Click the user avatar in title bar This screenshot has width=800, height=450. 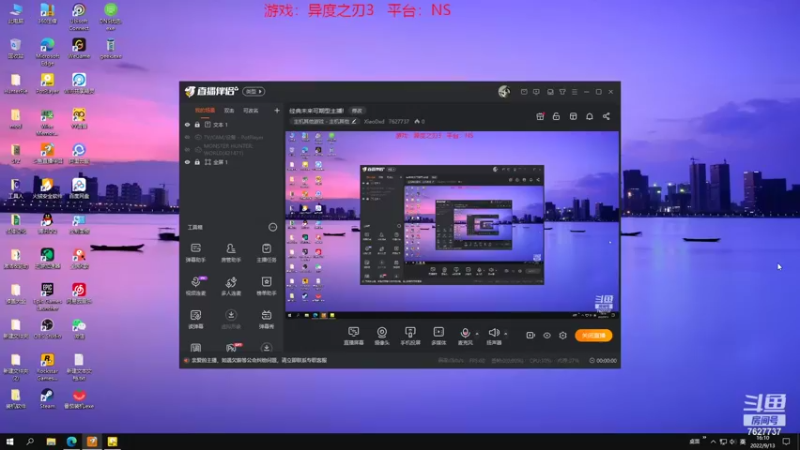tap(504, 91)
